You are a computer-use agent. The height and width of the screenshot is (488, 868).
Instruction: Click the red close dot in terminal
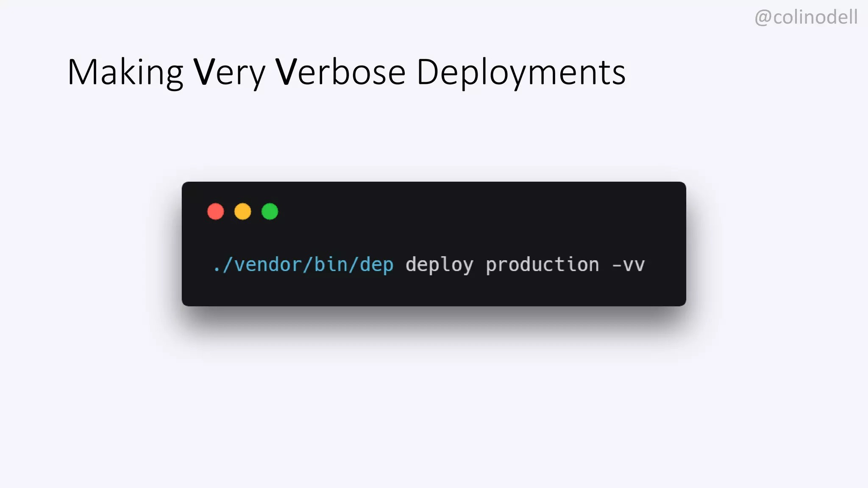click(215, 211)
